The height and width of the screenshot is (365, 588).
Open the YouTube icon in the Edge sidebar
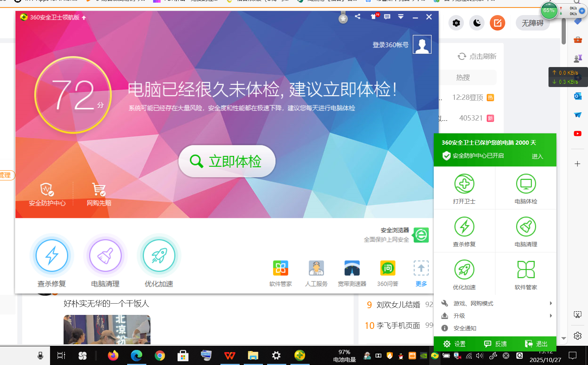click(578, 134)
